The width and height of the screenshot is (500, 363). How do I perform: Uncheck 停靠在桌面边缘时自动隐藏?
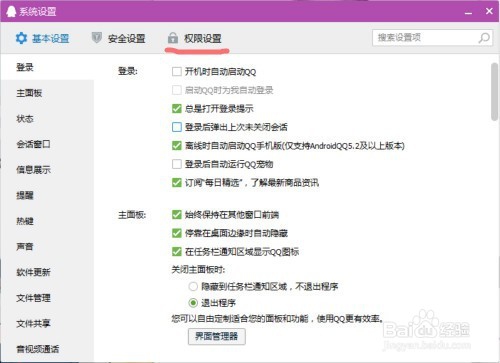pos(177,233)
